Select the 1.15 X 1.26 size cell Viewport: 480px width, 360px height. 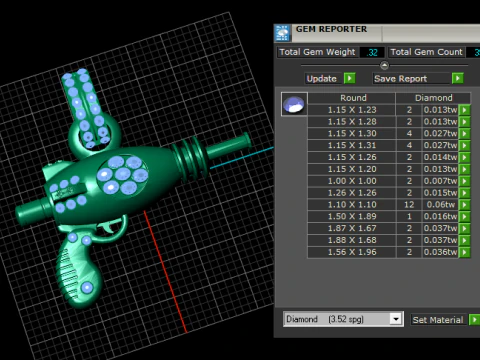(352, 157)
